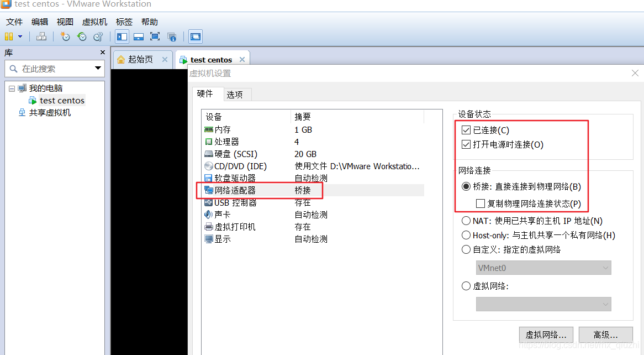This screenshot has width=644, height=355.
Task: Click the 1 GB memory summary value
Action: (303, 129)
